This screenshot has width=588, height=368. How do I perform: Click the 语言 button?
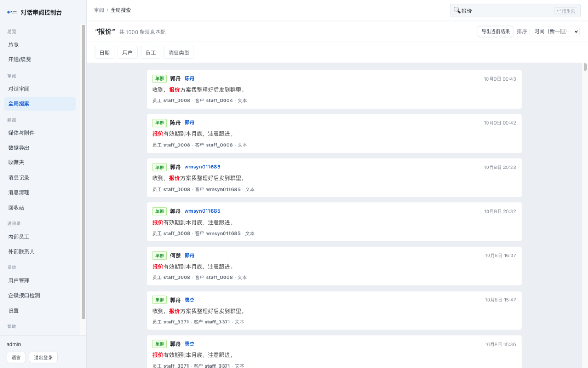click(x=16, y=358)
